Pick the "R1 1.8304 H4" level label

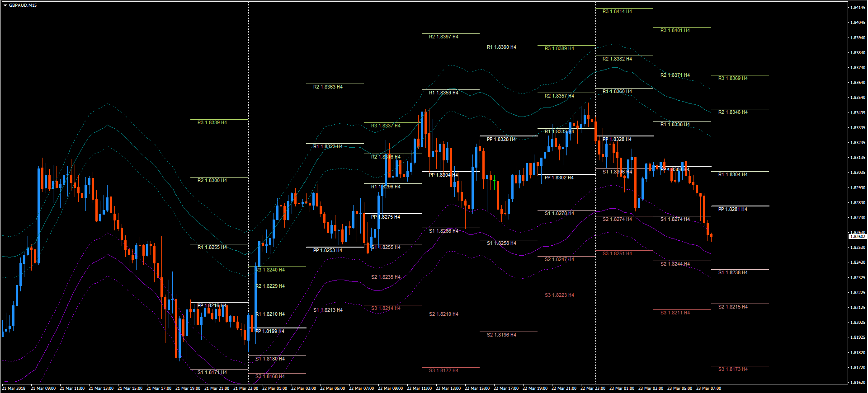click(733, 175)
